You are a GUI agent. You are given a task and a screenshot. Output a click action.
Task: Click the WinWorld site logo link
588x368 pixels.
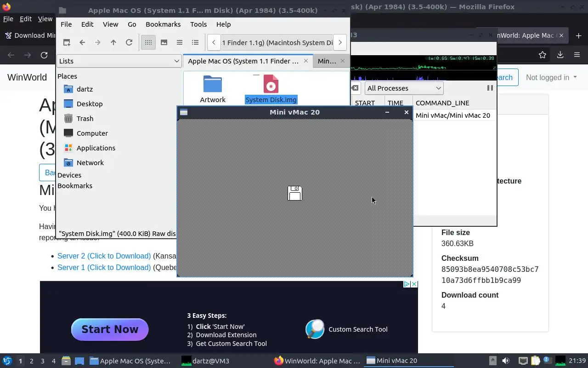(27, 77)
